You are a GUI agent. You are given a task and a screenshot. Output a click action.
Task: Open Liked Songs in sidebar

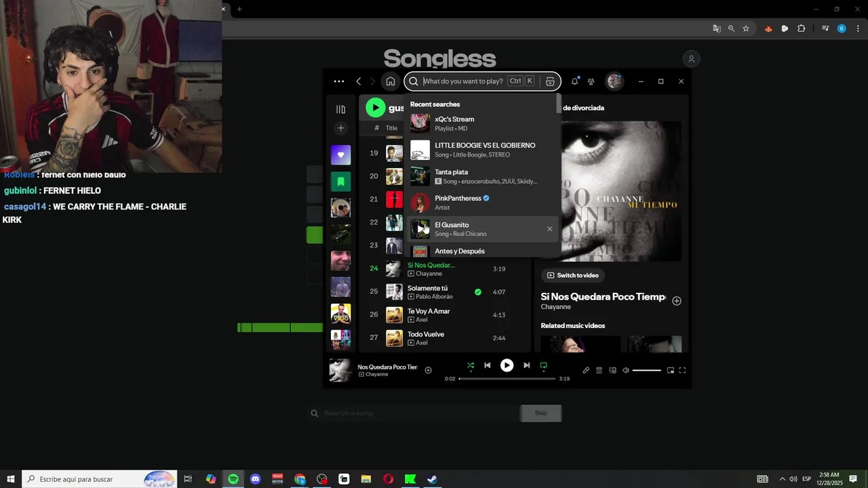[x=340, y=155]
